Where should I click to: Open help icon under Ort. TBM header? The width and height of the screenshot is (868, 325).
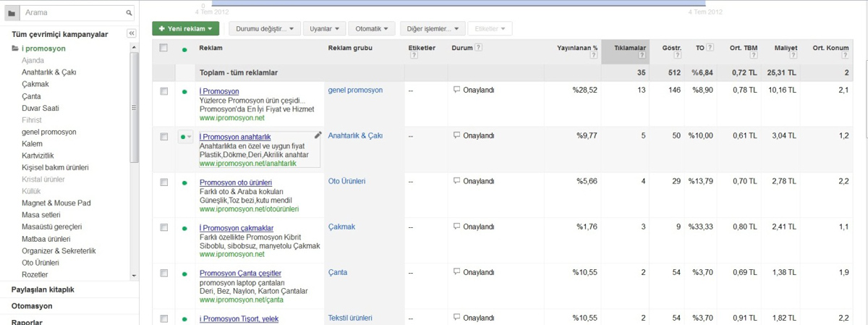pyautogui.click(x=754, y=55)
